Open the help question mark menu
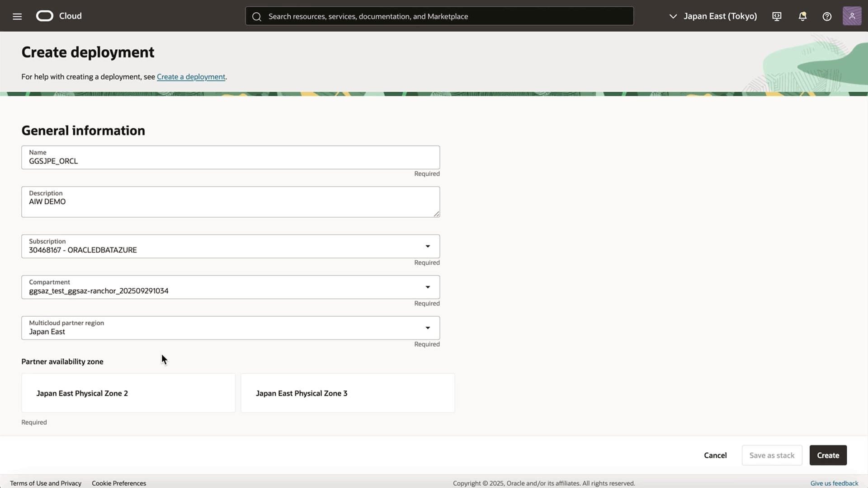868x488 pixels. 827,16
